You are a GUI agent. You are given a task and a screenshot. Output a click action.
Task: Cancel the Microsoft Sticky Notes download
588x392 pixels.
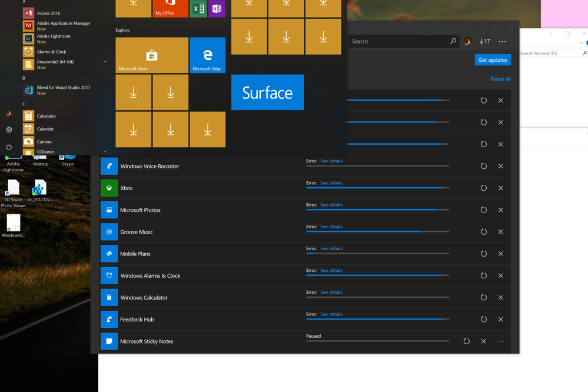point(483,341)
